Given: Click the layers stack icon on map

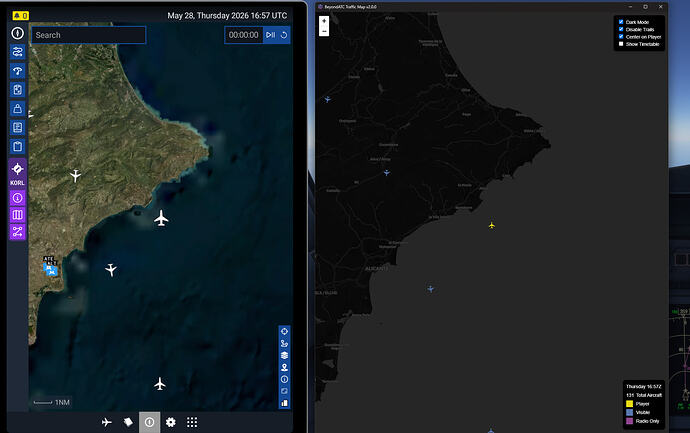Looking at the screenshot, I should tap(284, 355).
